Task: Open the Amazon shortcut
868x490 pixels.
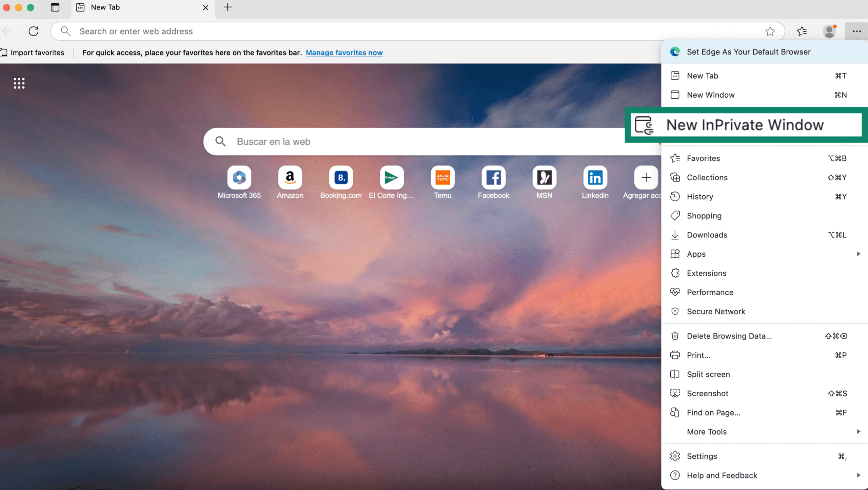Action: tap(290, 177)
